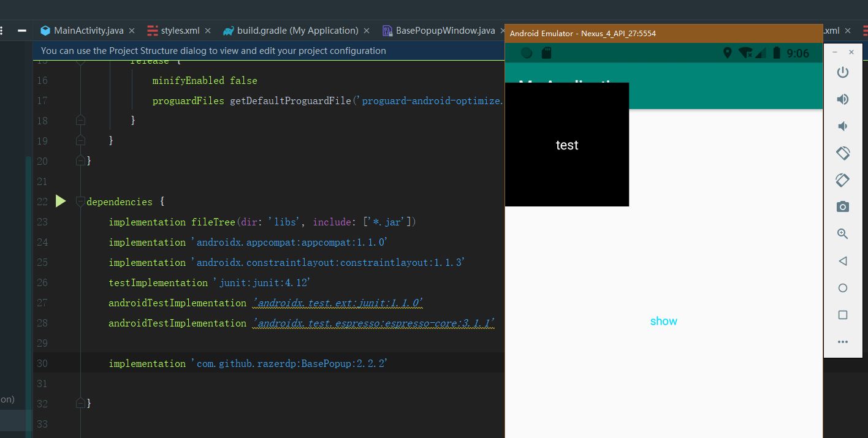868x438 pixels.
Task: Tap the show button in the emulator app
Action: tap(663, 320)
